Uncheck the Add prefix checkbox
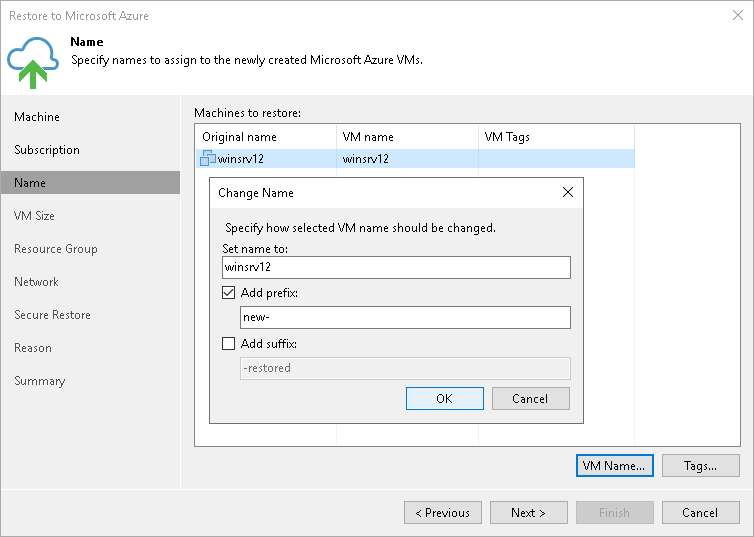 (x=228, y=293)
